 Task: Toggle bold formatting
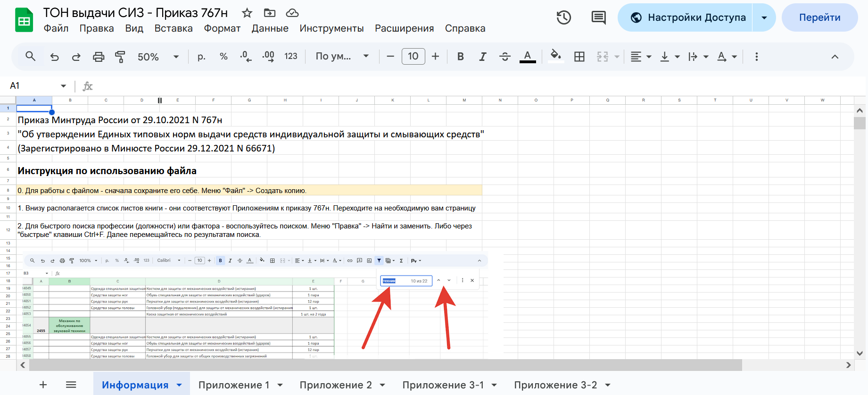pos(461,57)
